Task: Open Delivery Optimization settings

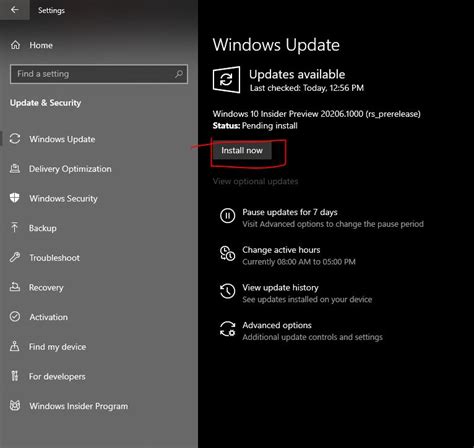Action: (70, 169)
